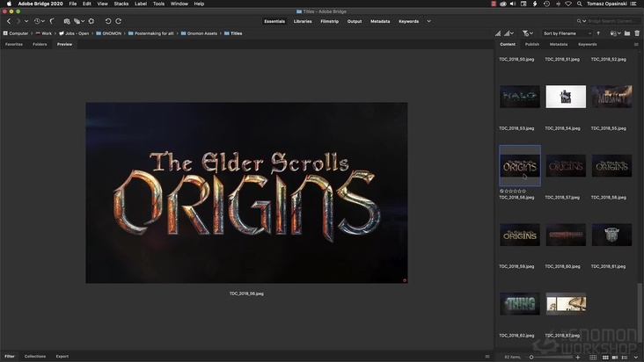Image resolution: width=644 pixels, height=362 pixels.
Task: Rotate the image clockwise
Action: pyautogui.click(x=118, y=21)
